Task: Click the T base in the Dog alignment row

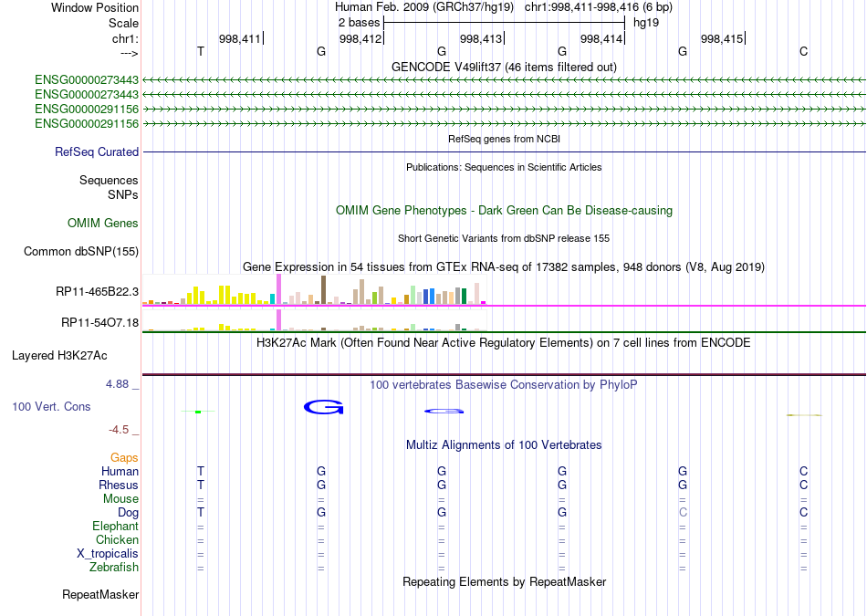Action: 201,513
